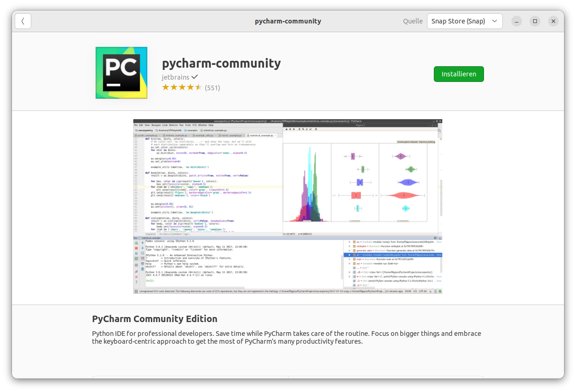Click the verified checkmark next to jetbrains

tap(195, 77)
